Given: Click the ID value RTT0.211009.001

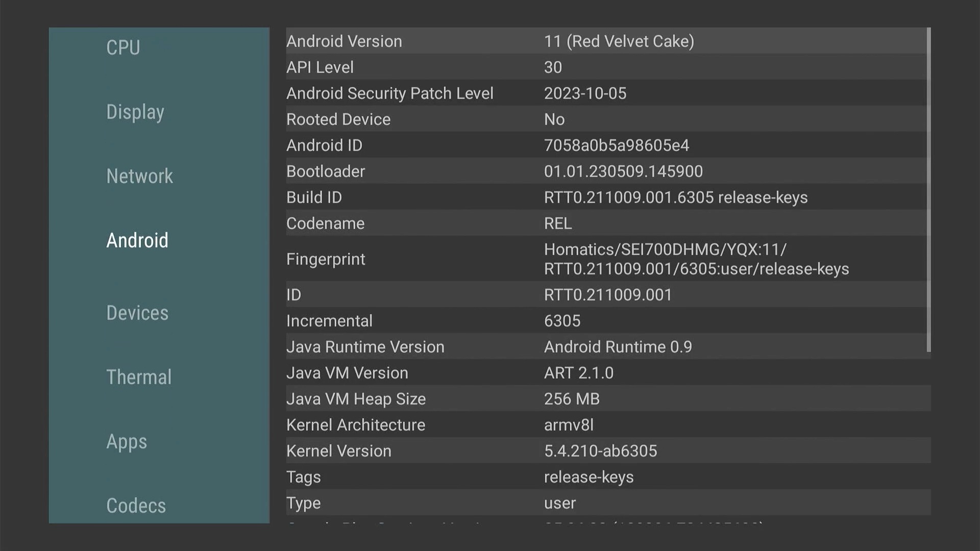Looking at the screenshot, I should [x=608, y=294].
